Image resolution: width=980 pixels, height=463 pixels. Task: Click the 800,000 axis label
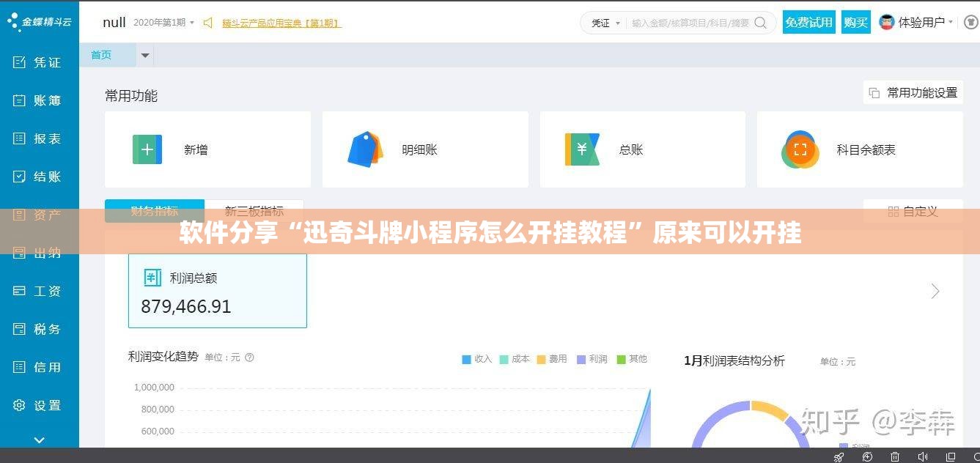(158, 409)
